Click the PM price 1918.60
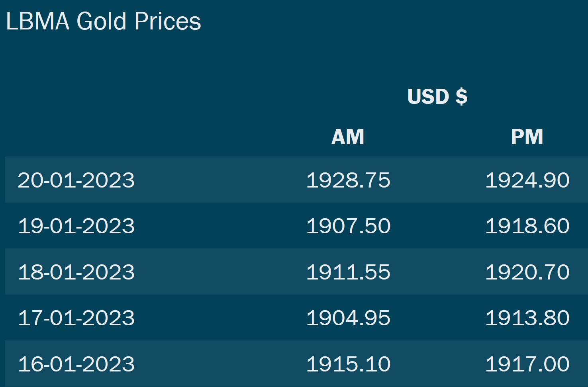Screen dimensions: 588x387 coord(527,226)
